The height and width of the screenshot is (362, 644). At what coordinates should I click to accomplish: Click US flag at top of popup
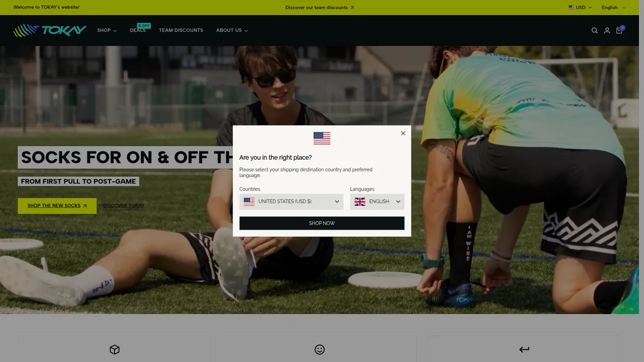click(x=322, y=138)
